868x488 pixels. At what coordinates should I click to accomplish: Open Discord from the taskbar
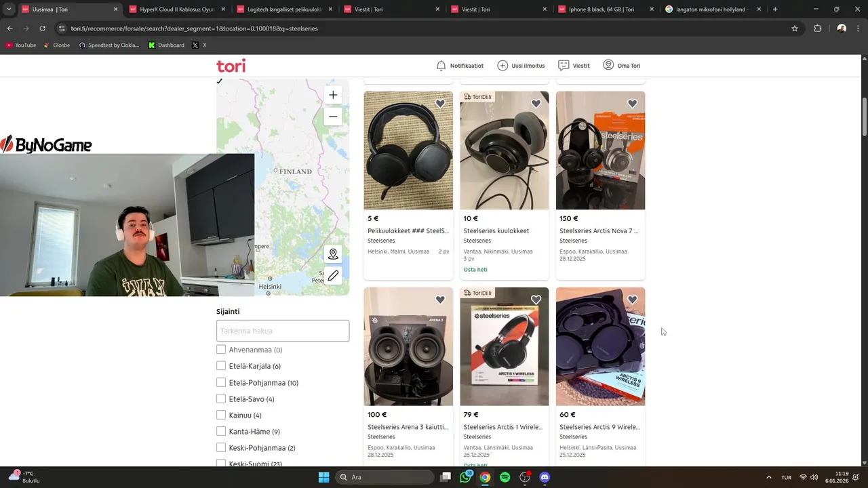point(545,477)
